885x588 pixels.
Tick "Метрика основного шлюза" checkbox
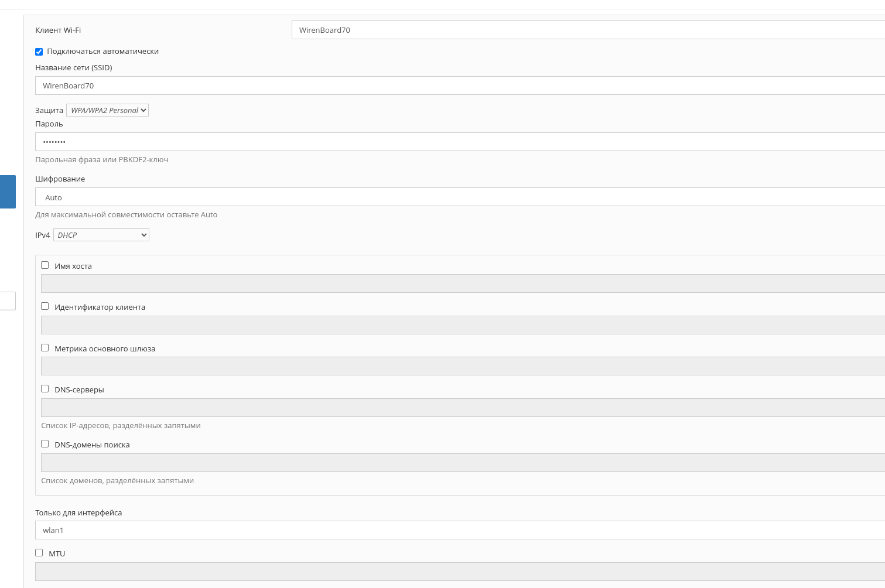pyautogui.click(x=45, y=348)
